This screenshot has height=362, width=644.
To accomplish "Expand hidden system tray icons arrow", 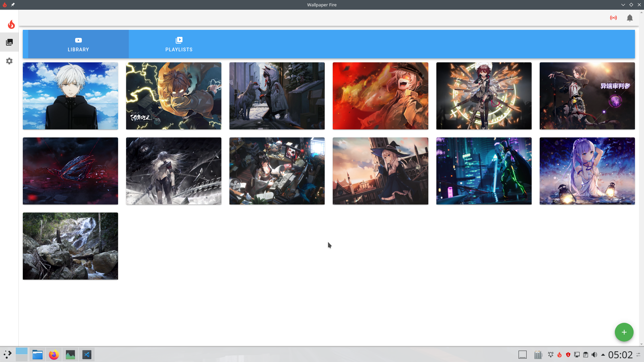I will coord(603,355).
